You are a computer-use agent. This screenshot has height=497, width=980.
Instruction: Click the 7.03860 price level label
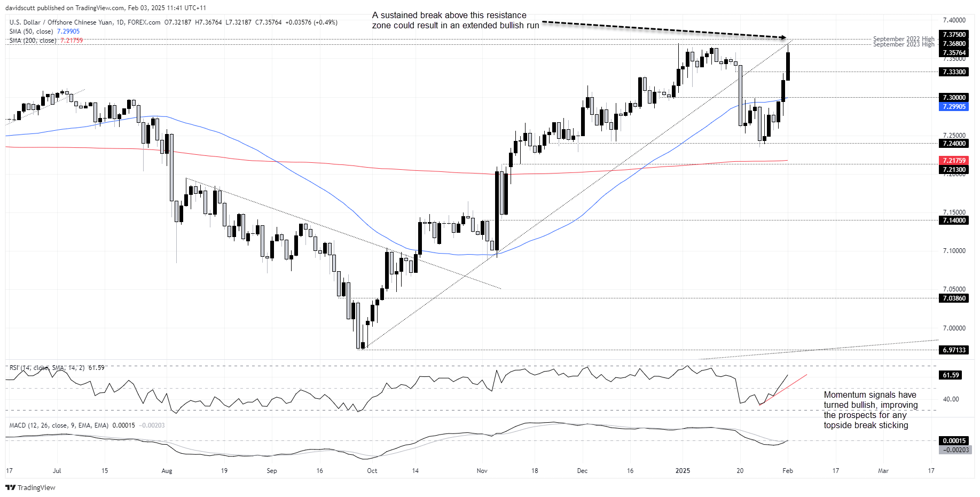(x=954, y=298)
